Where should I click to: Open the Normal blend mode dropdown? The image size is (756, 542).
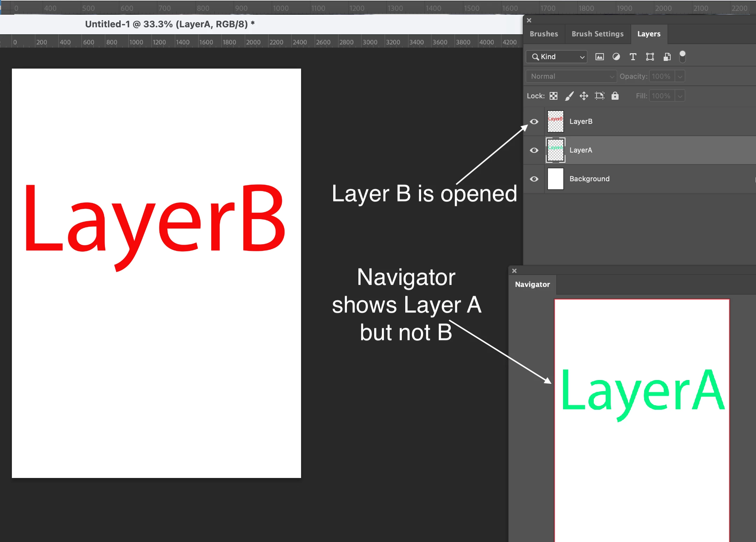[x=571, y=76]
